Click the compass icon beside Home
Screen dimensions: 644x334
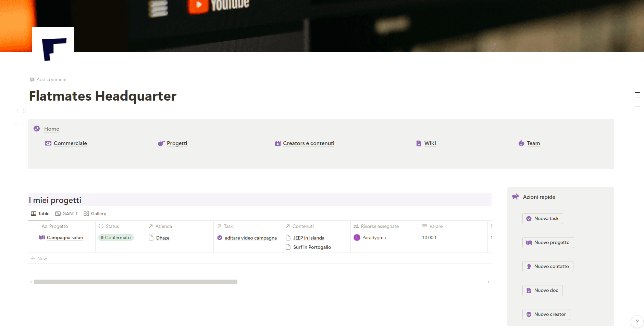[x=37, y=129]
